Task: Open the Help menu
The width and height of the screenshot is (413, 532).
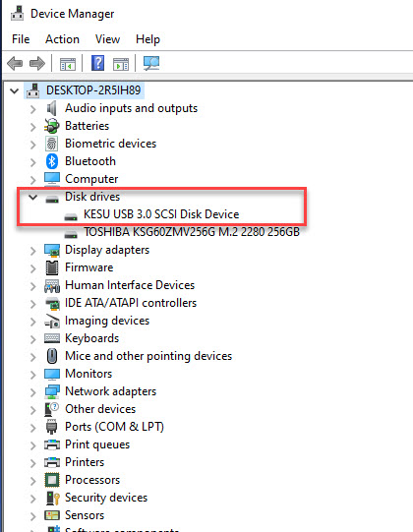Action: [147, 39]
